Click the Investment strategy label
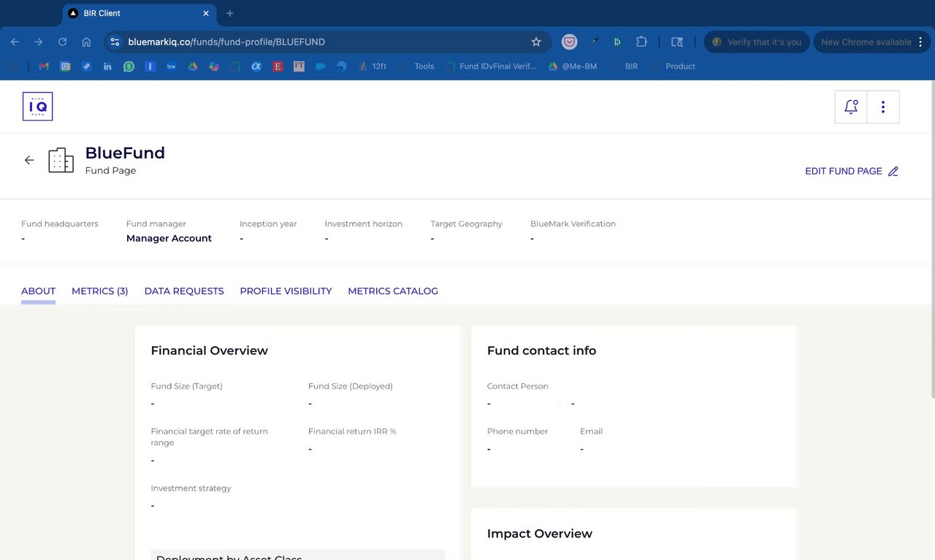This screenshot has height=560, width=935. (x=191, y=488)
